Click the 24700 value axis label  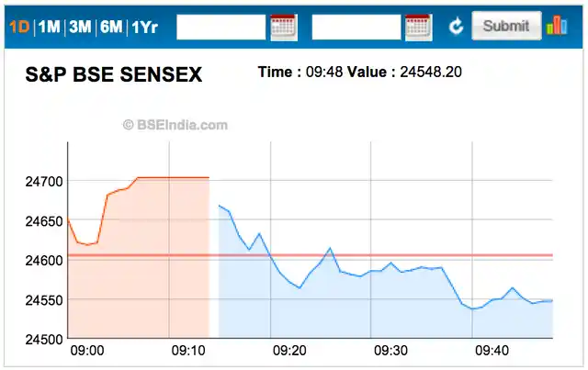click(44, 182)
